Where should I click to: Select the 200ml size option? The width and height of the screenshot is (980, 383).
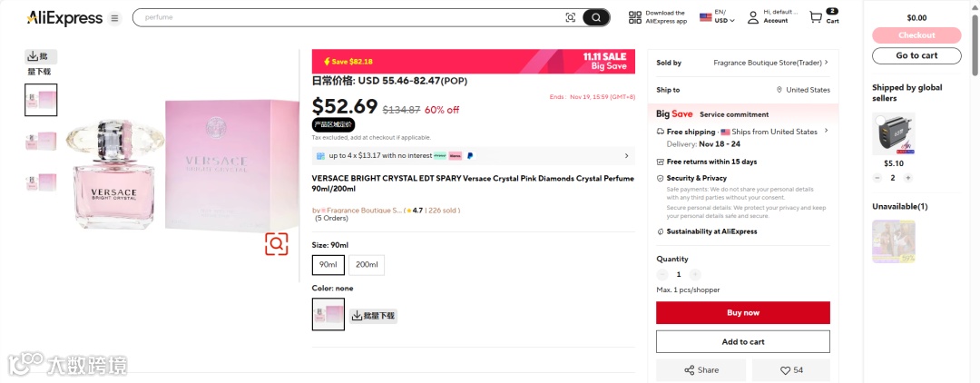pos(367,264)
